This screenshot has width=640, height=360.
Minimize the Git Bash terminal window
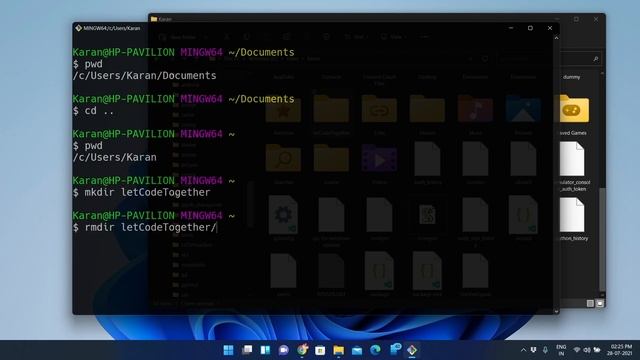tap(511, 28)
